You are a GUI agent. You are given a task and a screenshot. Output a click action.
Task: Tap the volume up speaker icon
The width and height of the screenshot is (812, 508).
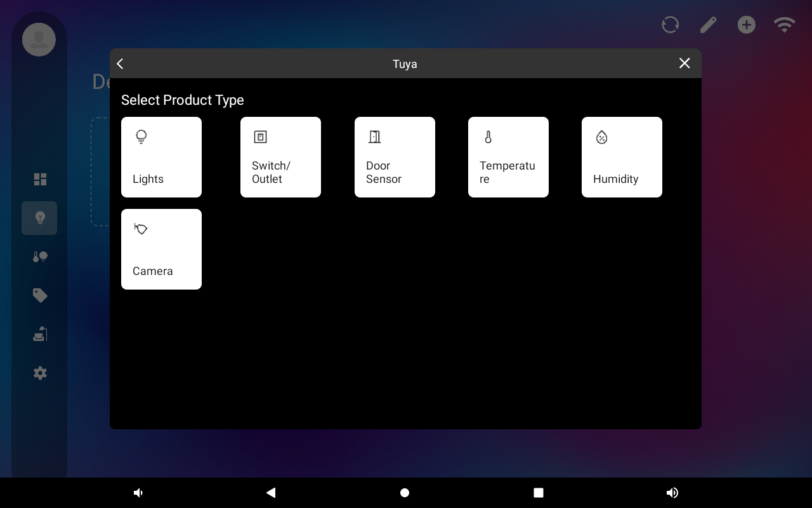tap(672, 493)
